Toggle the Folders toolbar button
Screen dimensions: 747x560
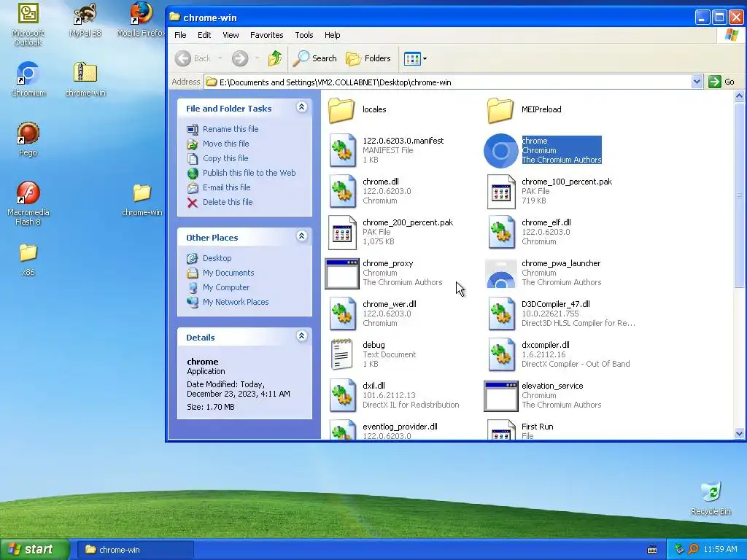pos(368,58)
